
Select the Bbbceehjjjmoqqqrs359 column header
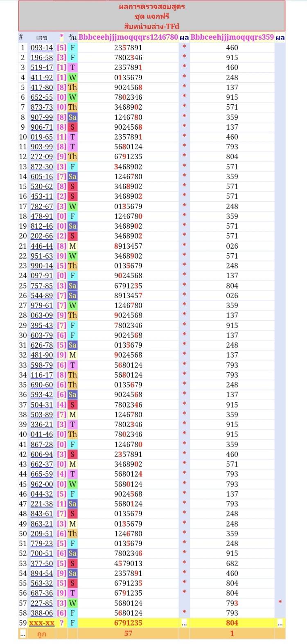click(232, 37)
